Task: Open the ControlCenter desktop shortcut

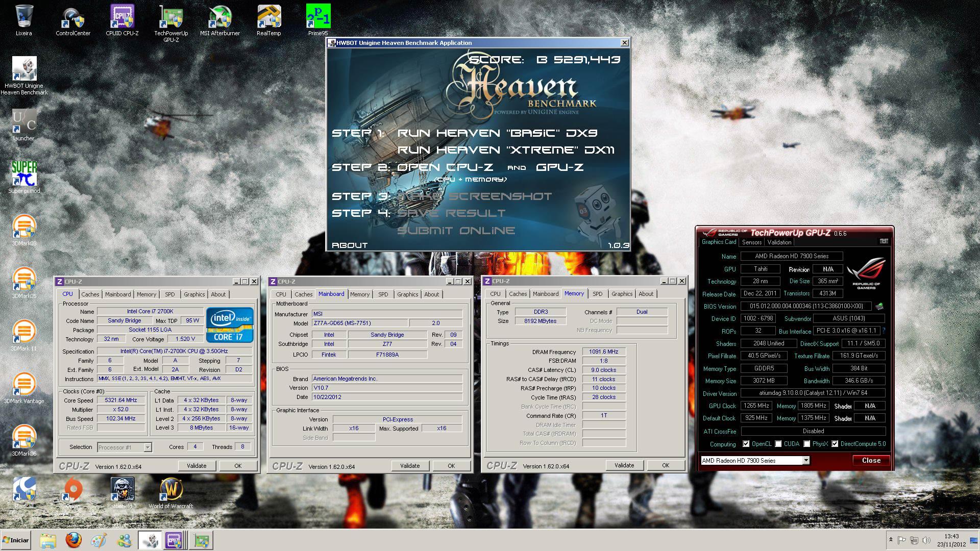Action: pos(73,20)
